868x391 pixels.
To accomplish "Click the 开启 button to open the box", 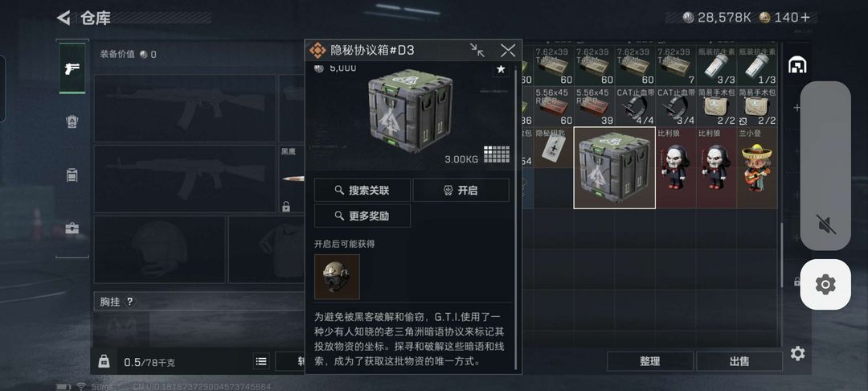I will (461, 190).
